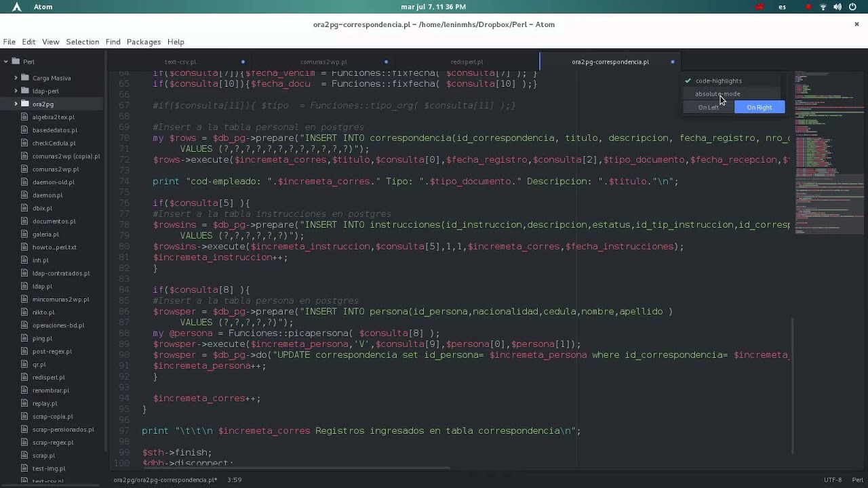Click file icon beside galeria.pl
Viewport: 868px width, 488px height.
pyautogui.click(x=25, y=235)
